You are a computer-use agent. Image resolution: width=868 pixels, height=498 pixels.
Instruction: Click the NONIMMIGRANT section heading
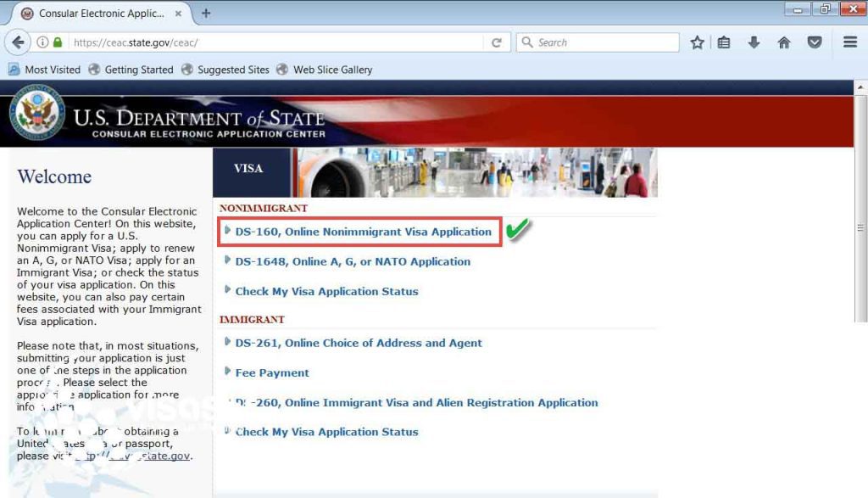tap(264, 209)
